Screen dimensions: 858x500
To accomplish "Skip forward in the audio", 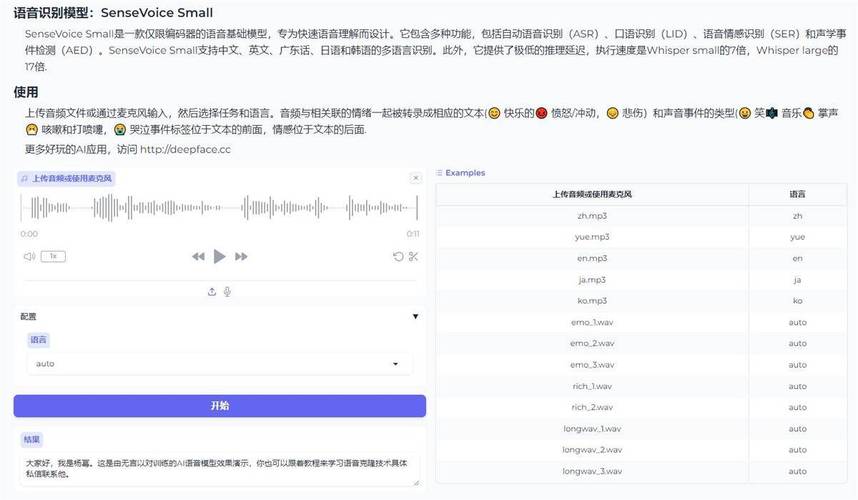I will (x=241, y=257).
